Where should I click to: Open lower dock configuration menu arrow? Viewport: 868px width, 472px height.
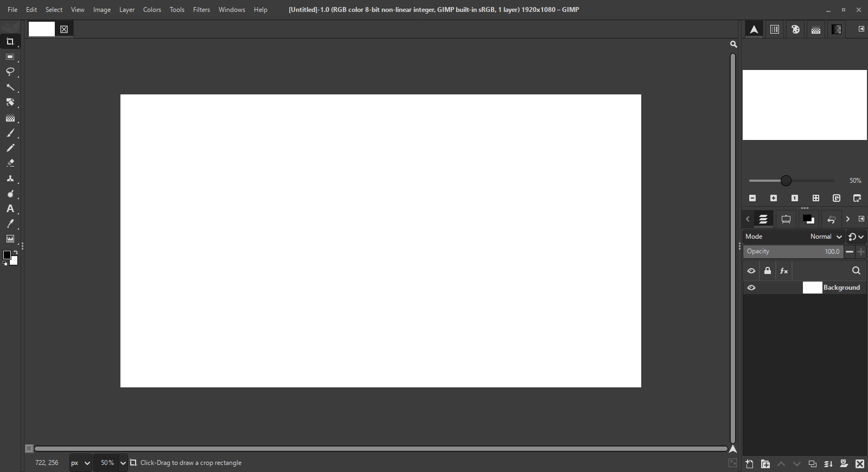[x=861, y=219]
